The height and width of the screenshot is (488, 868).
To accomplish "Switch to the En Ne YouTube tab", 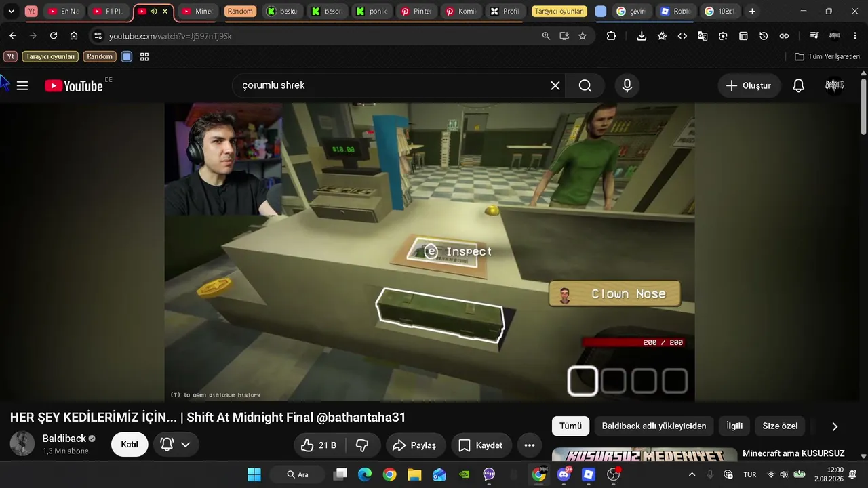I will [64, 12].
